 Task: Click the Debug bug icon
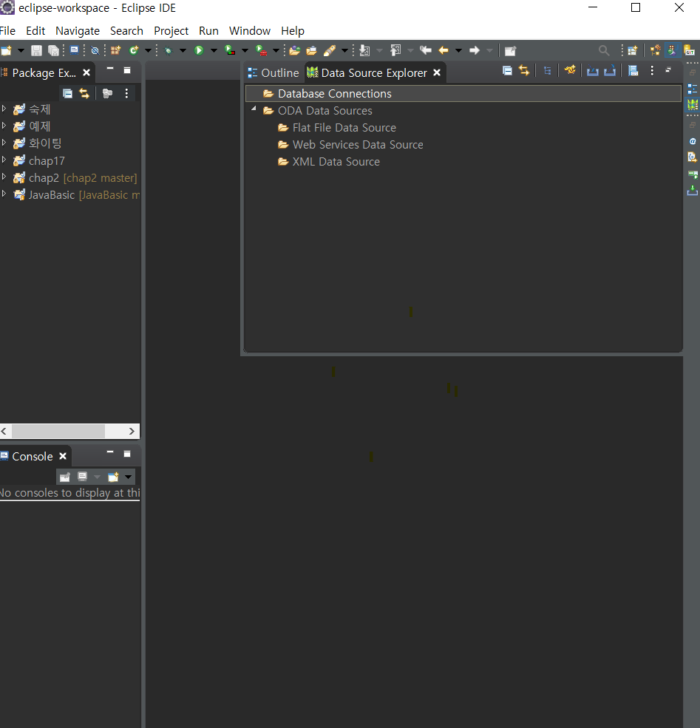[169, 50]
